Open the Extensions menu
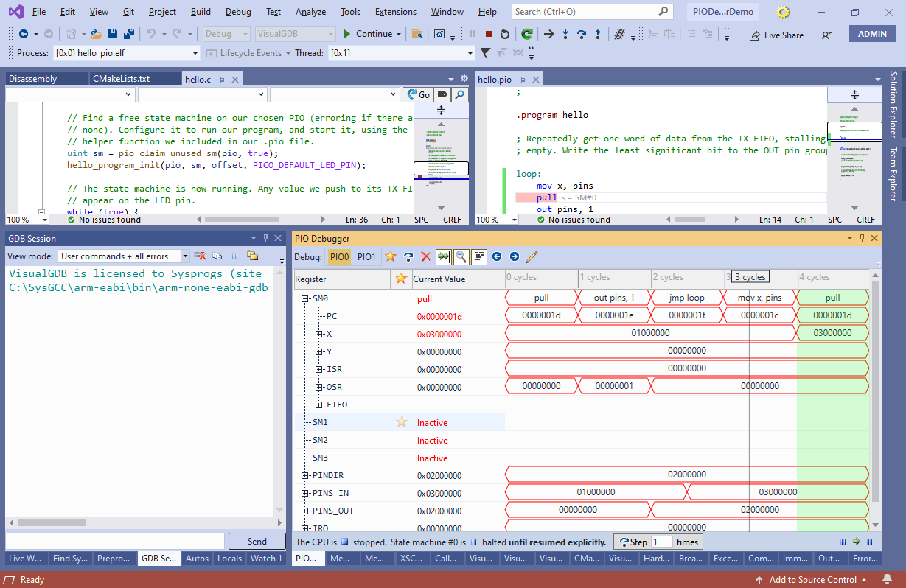The image size is (906, 588). coord(395,12)
